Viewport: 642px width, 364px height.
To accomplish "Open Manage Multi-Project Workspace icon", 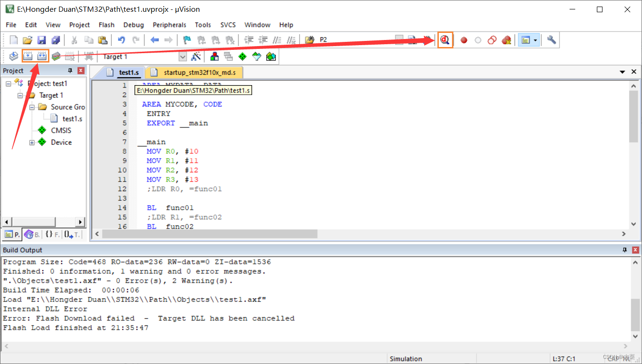I will click(x=229, y=56).
